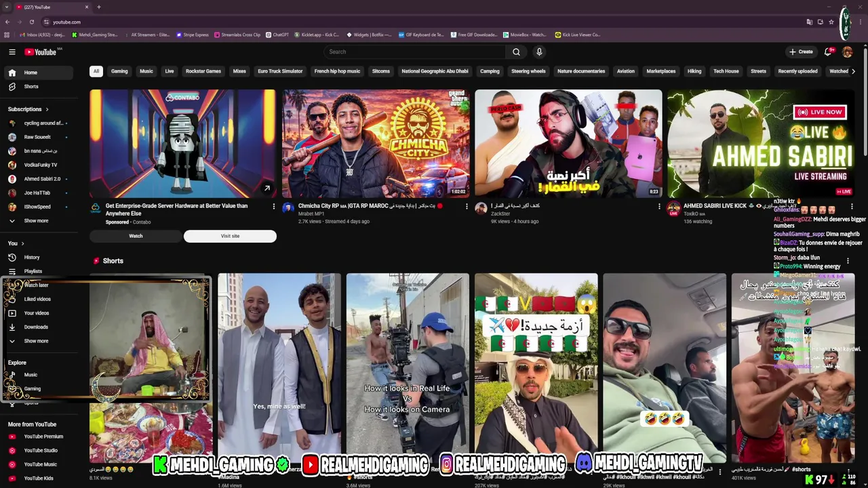
Task: Open the notifications bell
Action: 828,52
